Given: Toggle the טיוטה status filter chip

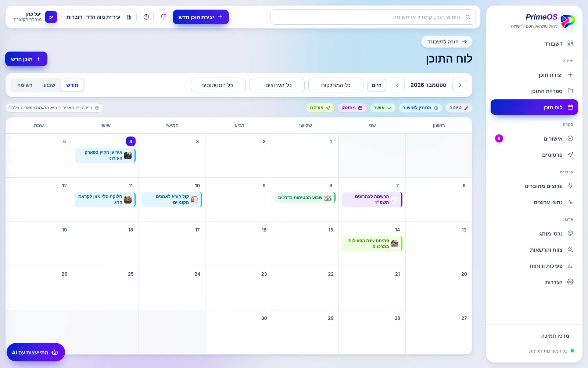Looking at the screenshot, I should 459,108.
